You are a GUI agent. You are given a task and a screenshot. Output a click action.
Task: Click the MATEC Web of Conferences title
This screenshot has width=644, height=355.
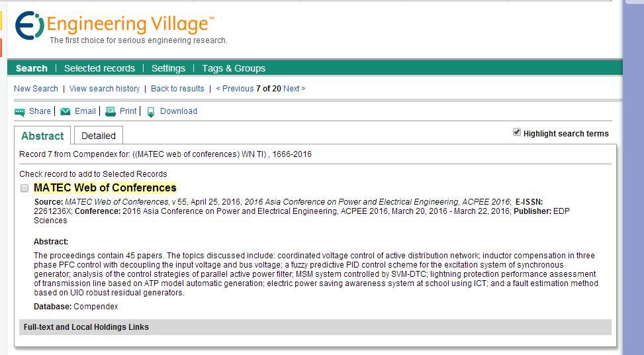[105, 188]
